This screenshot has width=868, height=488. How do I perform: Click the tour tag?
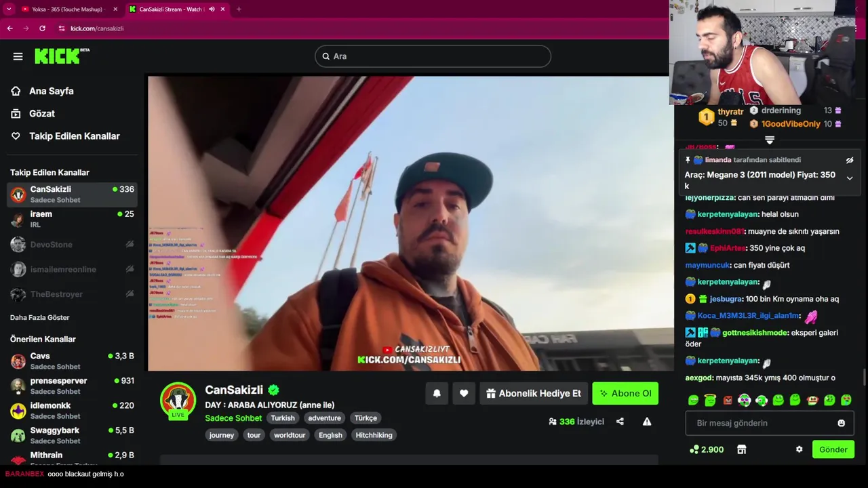coord(254,435)
